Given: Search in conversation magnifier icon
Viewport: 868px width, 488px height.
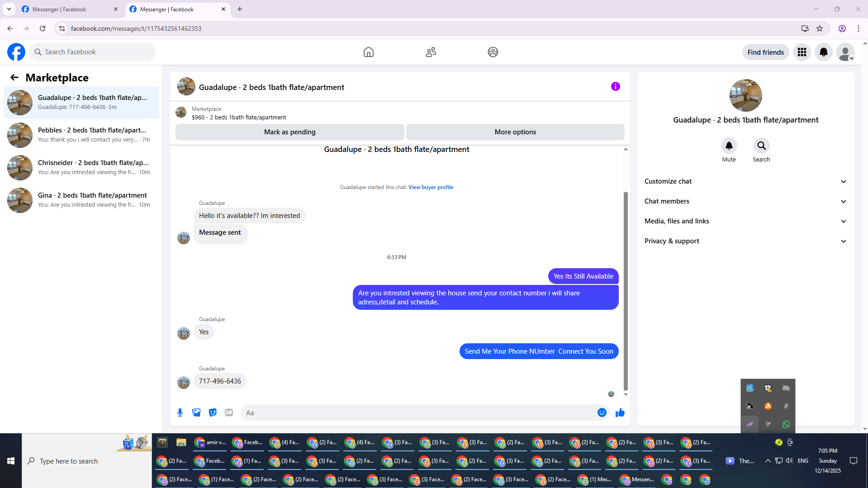Looking at the screenshot, I should pyautogui.click(x=762, y=146).
